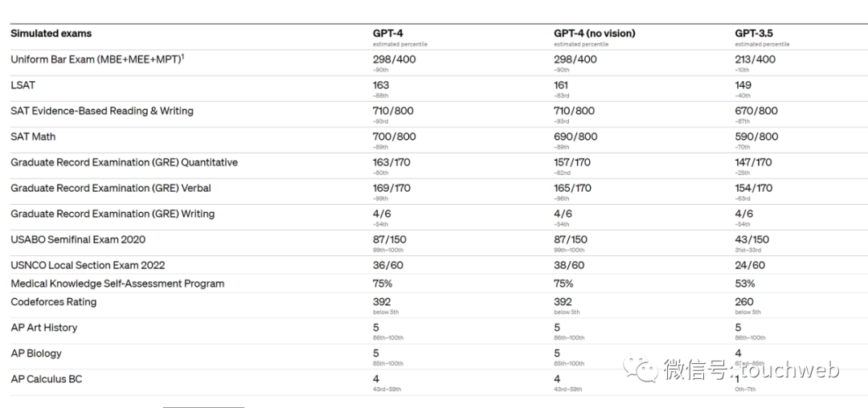Click USNCO Local Section Exam 2022 label

(x=88, y=265)
